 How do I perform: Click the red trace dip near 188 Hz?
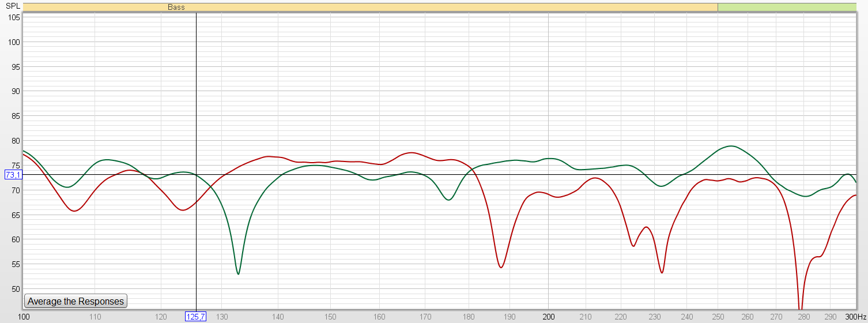501,267
